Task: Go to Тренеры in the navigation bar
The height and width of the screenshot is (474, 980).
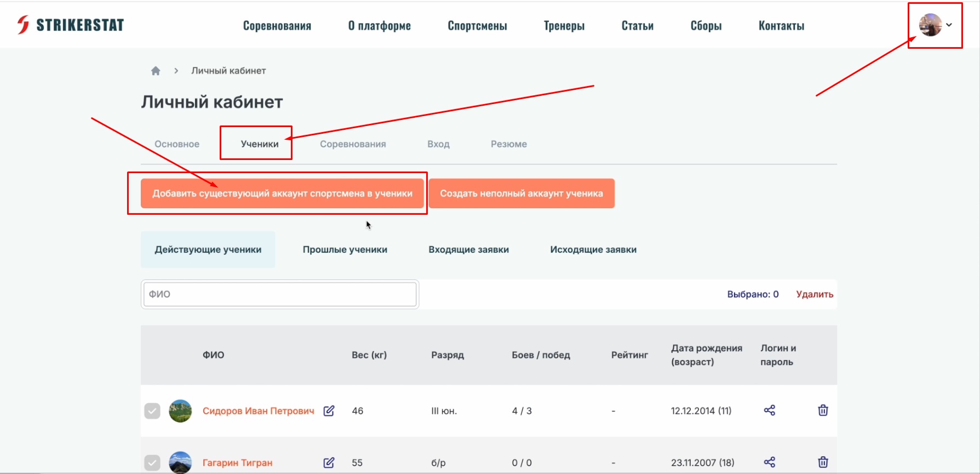Action: point(564,26)
